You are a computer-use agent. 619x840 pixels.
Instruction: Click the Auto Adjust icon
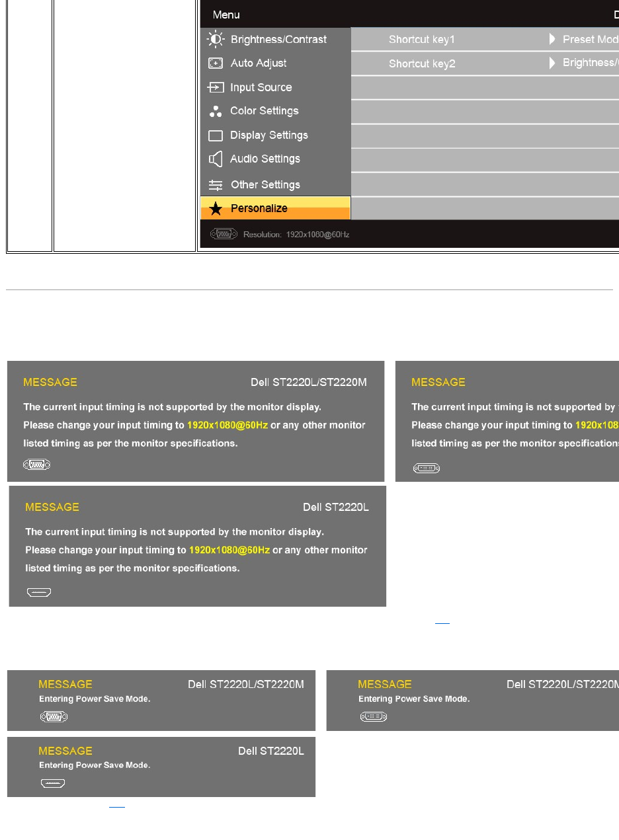[x=216, y=63]
